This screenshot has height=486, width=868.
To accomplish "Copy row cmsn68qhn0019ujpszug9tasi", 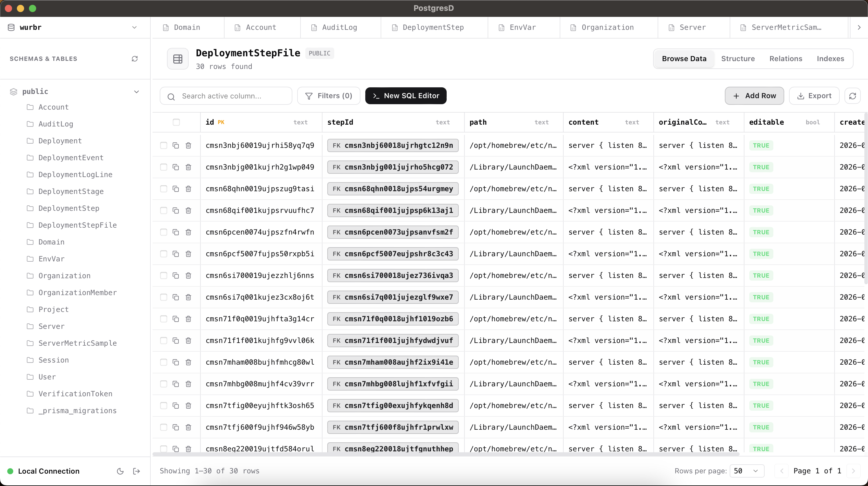I will [175, 189].
